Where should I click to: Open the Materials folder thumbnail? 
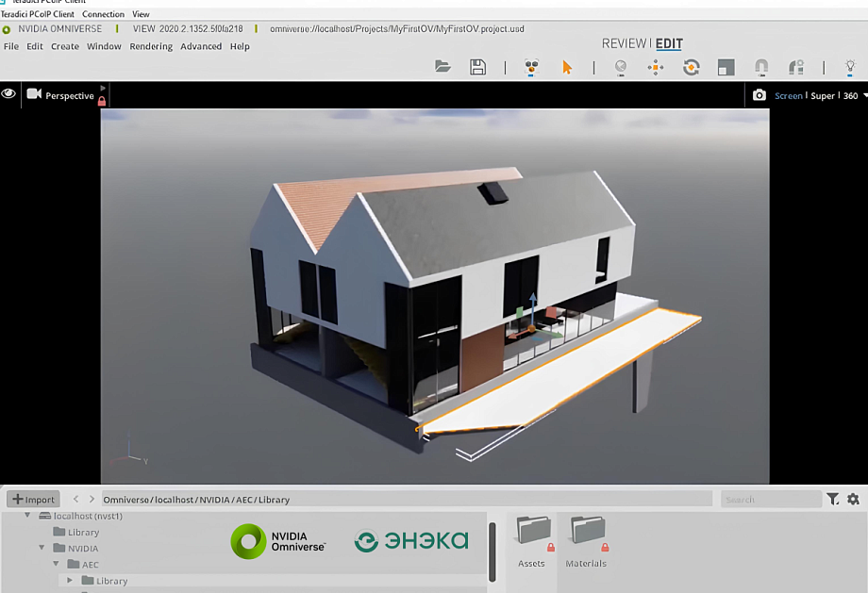pos(586,541)
